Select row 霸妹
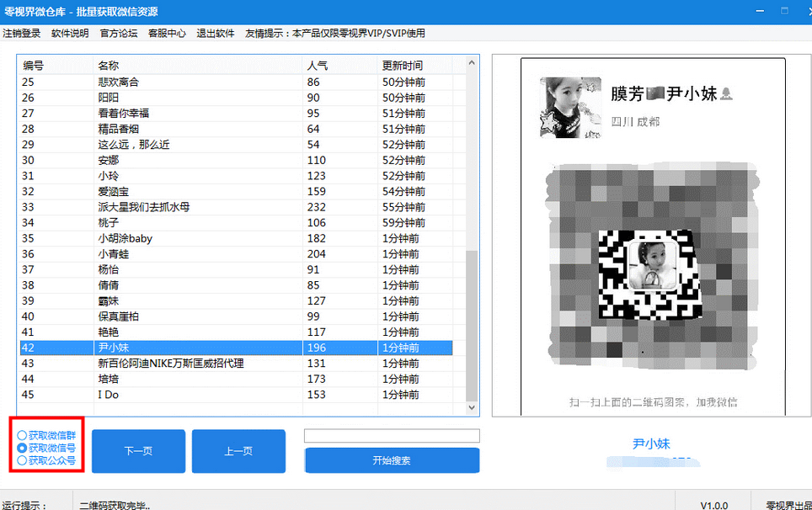The image size is (812, 510). point(236,301)
